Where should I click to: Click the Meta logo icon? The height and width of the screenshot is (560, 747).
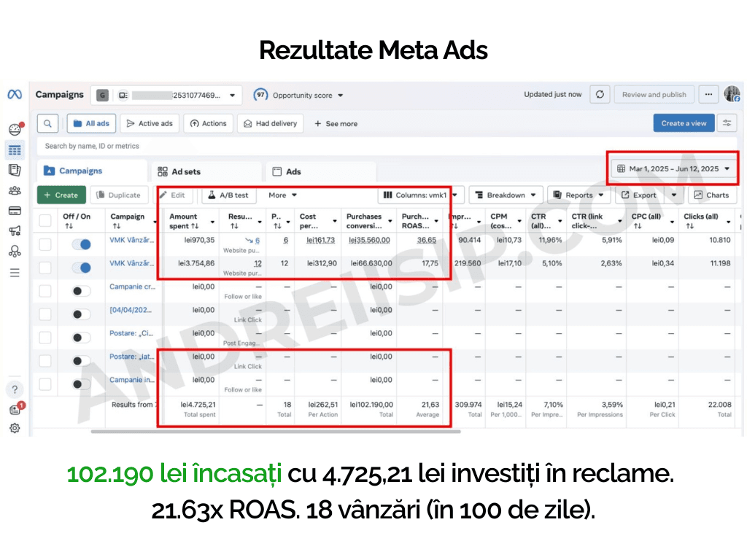15,95
